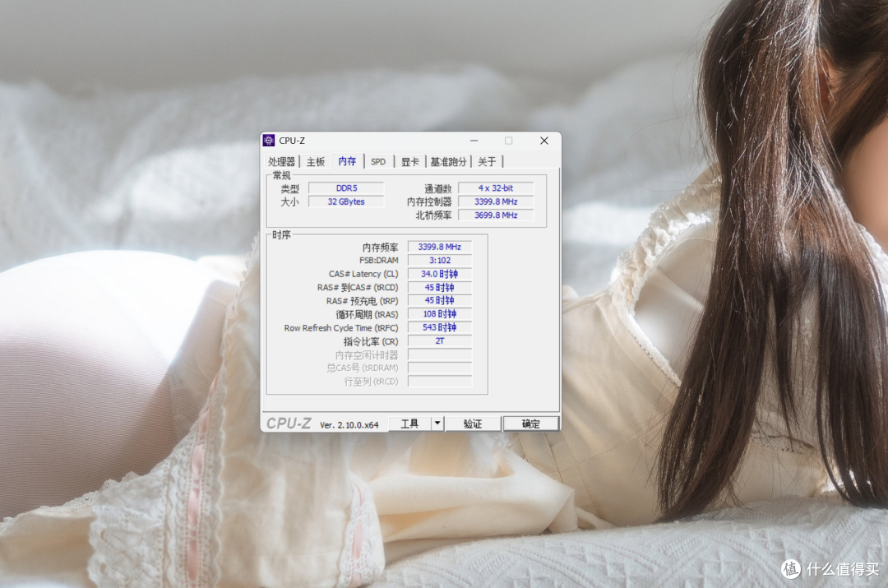Click the CAS# Latency 34.0 时钟 value

(439, 274)
